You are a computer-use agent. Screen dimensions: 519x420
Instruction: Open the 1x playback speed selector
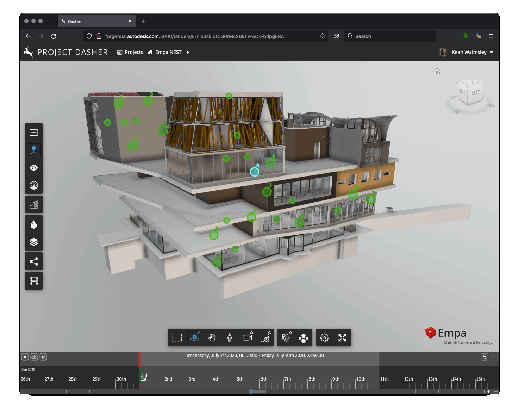click(43, 357)
